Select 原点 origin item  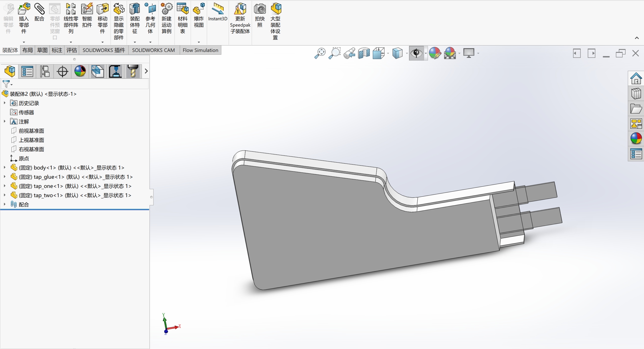pyautogui.click(x=20, y=159)
